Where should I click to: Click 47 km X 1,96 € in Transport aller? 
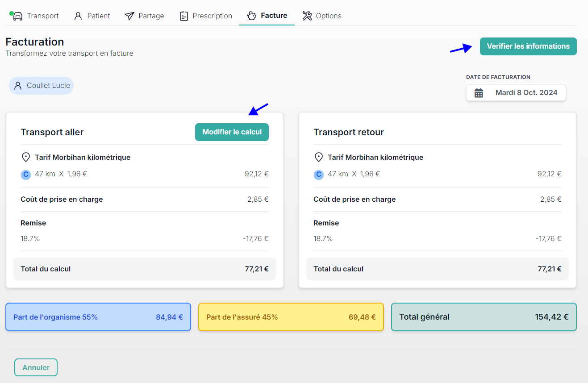tap(61, 174)
